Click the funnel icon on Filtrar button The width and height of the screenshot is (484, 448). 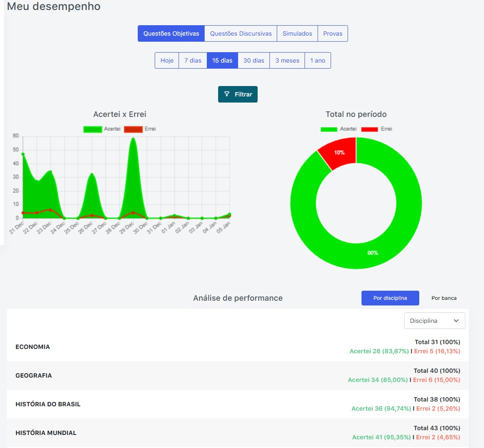pos(227,94)
